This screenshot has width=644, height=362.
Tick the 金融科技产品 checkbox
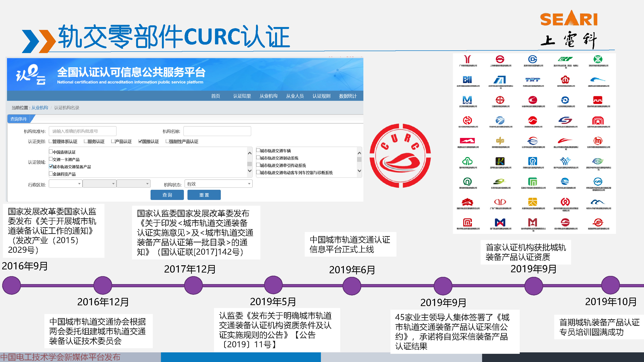[51, 173]
